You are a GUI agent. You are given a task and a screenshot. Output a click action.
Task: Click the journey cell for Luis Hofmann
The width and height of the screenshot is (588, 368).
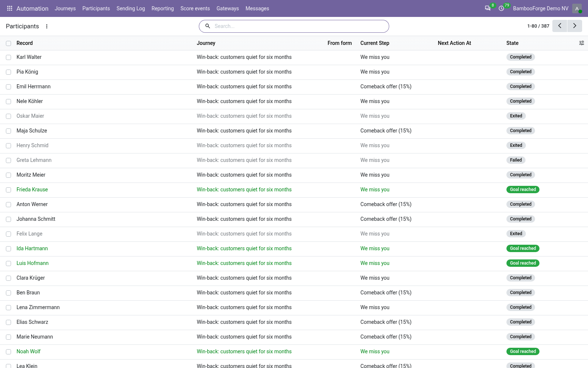(244, 263)
